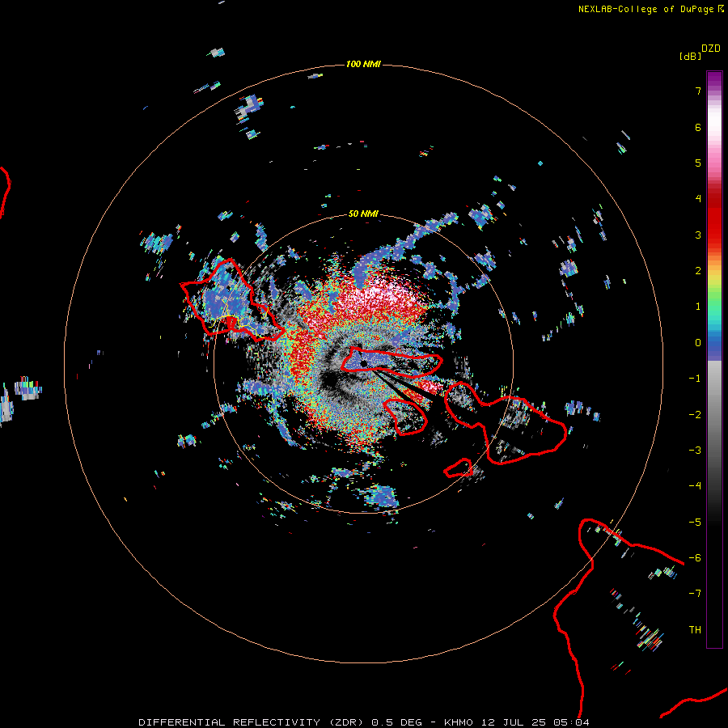Click the DZD legend title
The height and width of the screenshot is (728, 728).
711,49
